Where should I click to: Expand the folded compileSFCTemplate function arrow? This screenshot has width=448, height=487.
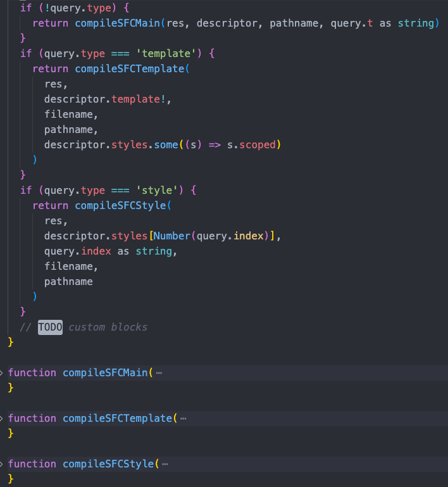coord(1,419)
